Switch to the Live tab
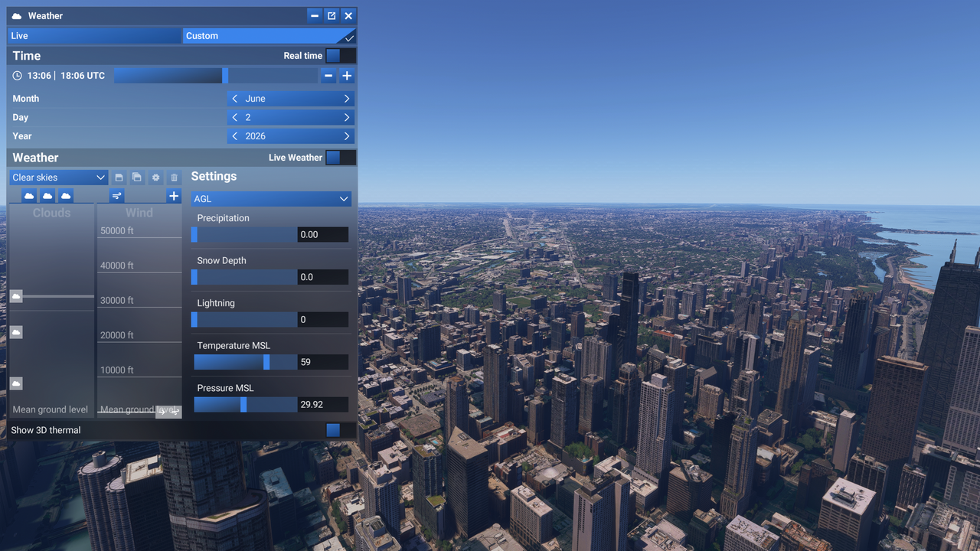Image resolution: width=980 pixels, height=551 pixels. click(x=94, y=36)
